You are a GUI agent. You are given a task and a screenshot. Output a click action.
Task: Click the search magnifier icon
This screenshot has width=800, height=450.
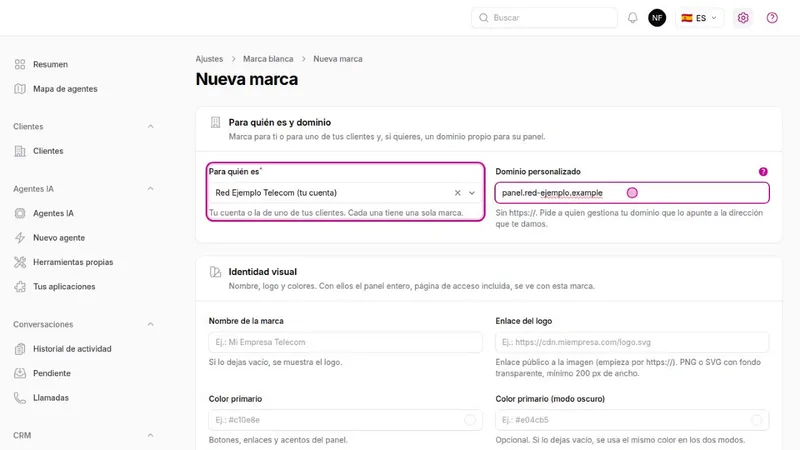484,18
